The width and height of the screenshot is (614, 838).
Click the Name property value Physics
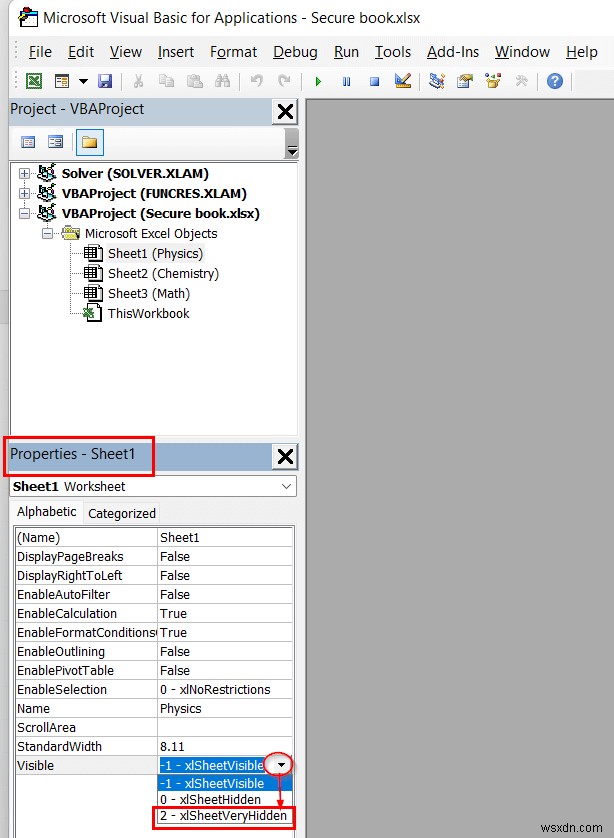point(225,709)
